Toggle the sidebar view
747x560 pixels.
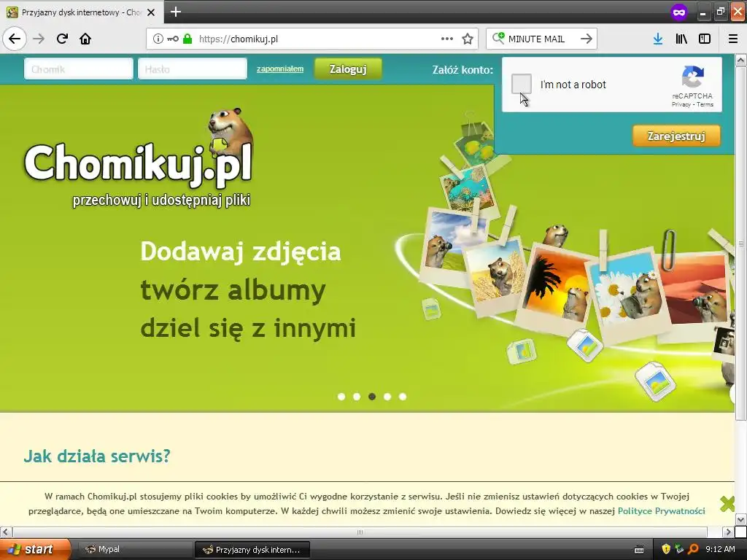point(705,39)
